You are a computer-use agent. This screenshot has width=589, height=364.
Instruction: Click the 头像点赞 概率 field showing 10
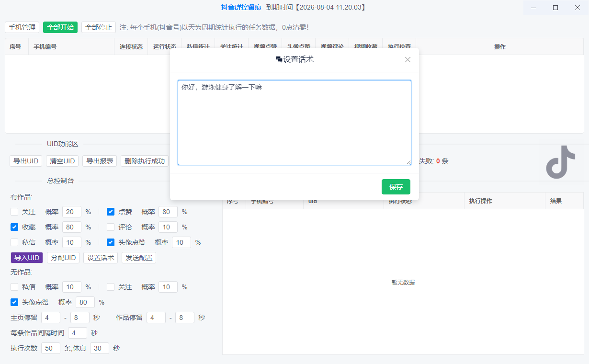[181, 242]
